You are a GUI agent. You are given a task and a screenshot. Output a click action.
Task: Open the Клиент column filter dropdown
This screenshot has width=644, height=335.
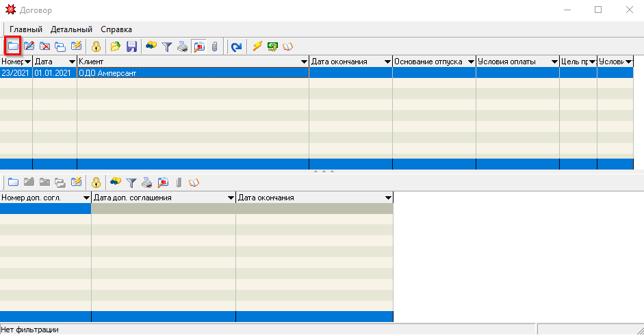point(304,62)
